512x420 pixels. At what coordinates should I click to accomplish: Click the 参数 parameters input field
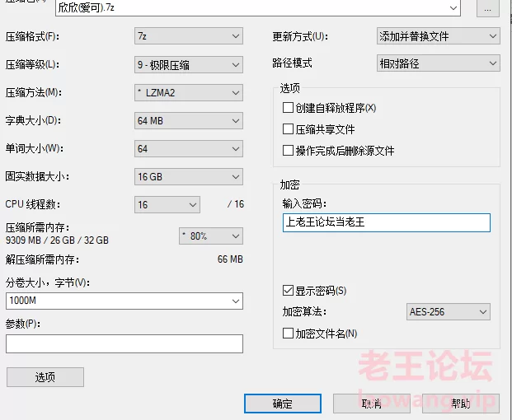point(124,343)
